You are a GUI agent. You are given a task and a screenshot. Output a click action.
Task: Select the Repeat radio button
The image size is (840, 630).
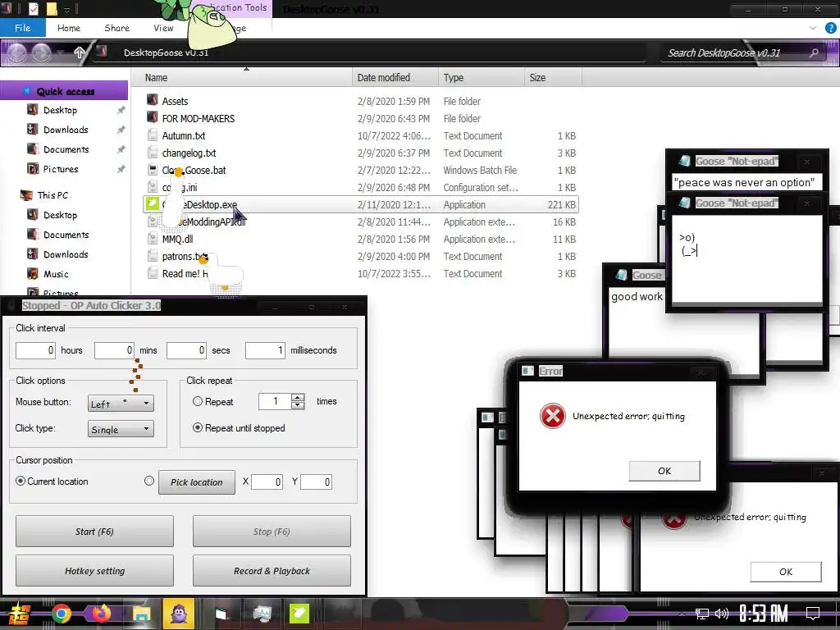198,401
